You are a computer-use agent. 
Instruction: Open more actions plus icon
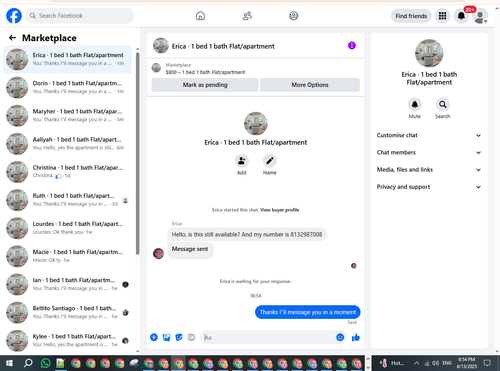click(154, 337)
